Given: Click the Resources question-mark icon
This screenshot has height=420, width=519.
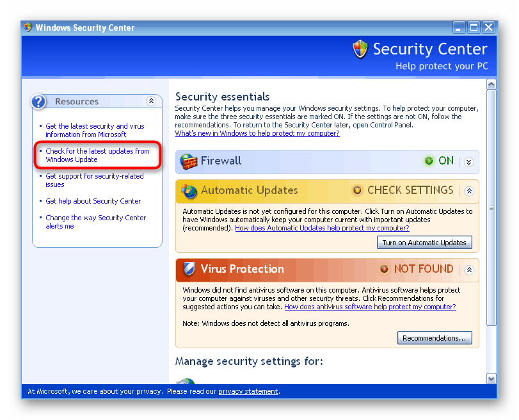Looking at the screenshot, I should tap(40, 101).
